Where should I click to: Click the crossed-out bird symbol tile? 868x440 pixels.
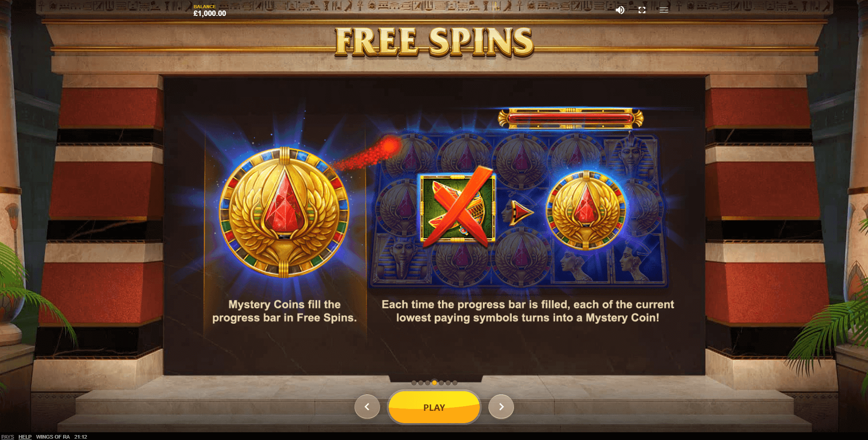(x=457, y=208)
